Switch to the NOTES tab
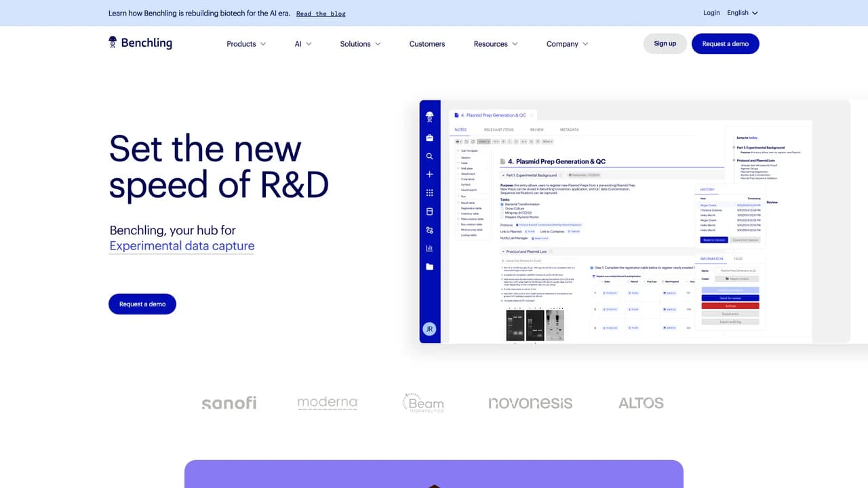The height and width of the screenshot is (488, 868). coord(460,129)
